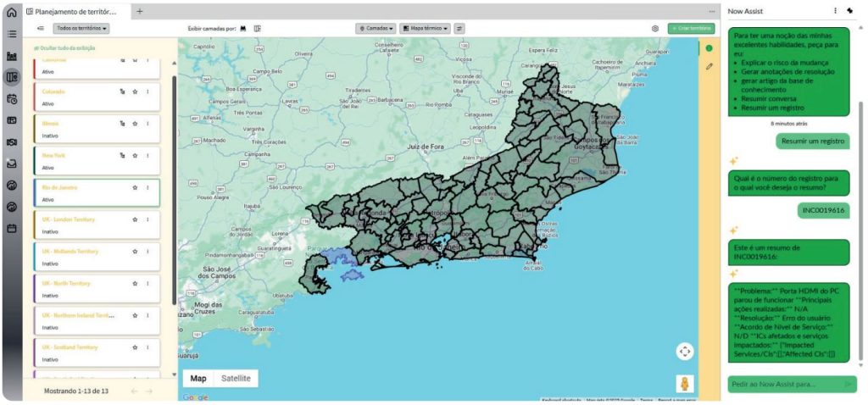
Task: Display layers by territory map icon
Action: click(x=258, y=28)
